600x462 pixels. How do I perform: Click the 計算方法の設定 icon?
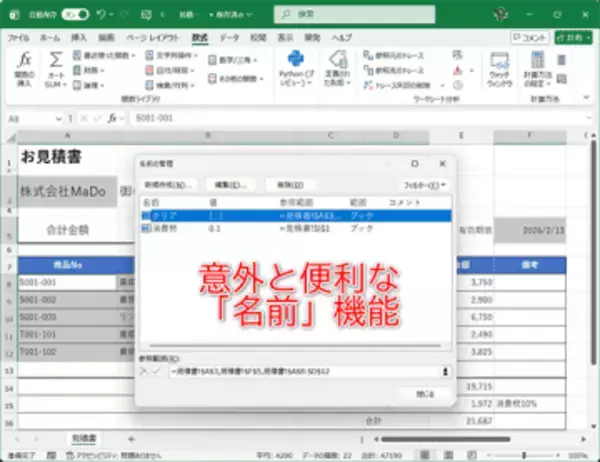point(538,60)
